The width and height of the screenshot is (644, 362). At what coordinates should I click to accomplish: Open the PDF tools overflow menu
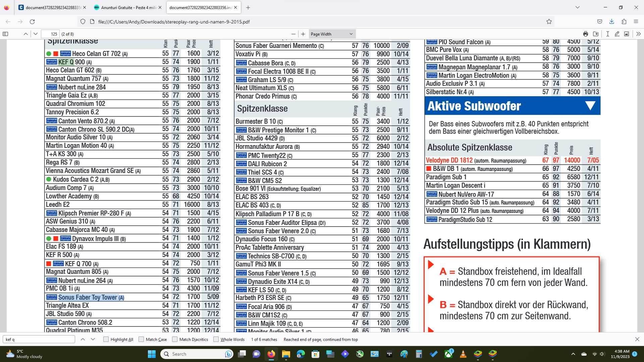pyautogui.click(x=638, y=34)
